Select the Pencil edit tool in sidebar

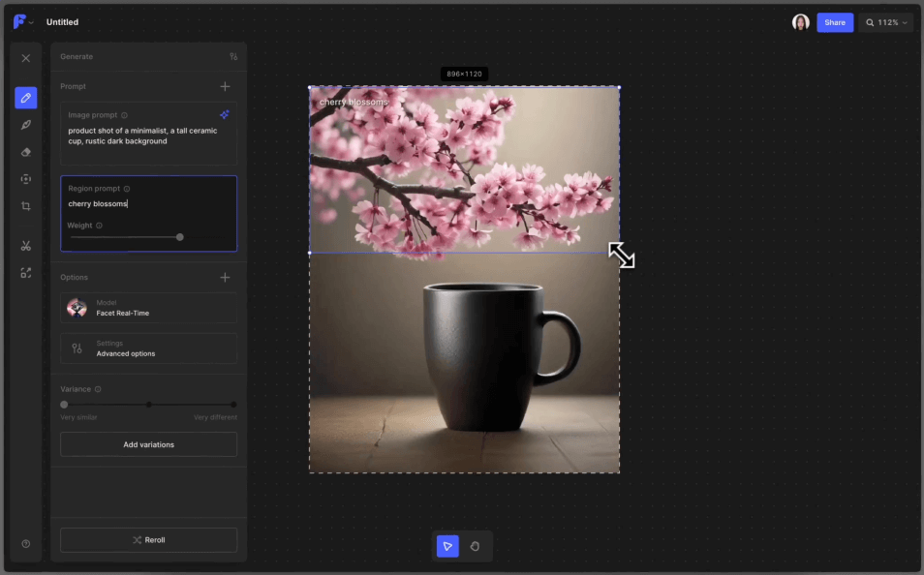tap(26, 98)
